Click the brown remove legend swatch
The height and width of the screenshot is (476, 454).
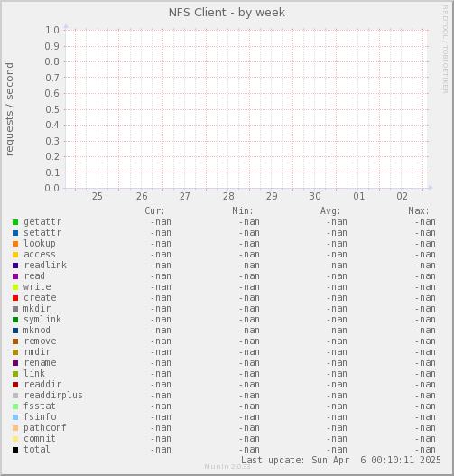pos(15,341)
